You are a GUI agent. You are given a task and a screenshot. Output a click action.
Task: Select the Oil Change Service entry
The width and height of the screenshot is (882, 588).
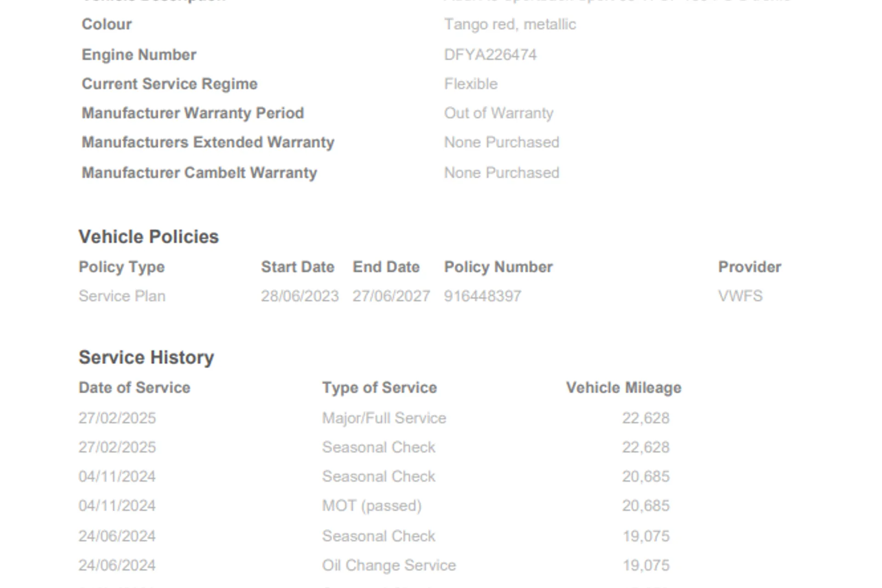point(389,565)
